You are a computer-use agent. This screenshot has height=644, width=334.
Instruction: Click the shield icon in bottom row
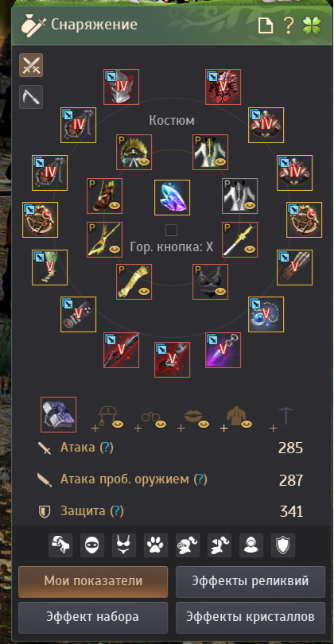pyautogui.click(x=283, y=545)
